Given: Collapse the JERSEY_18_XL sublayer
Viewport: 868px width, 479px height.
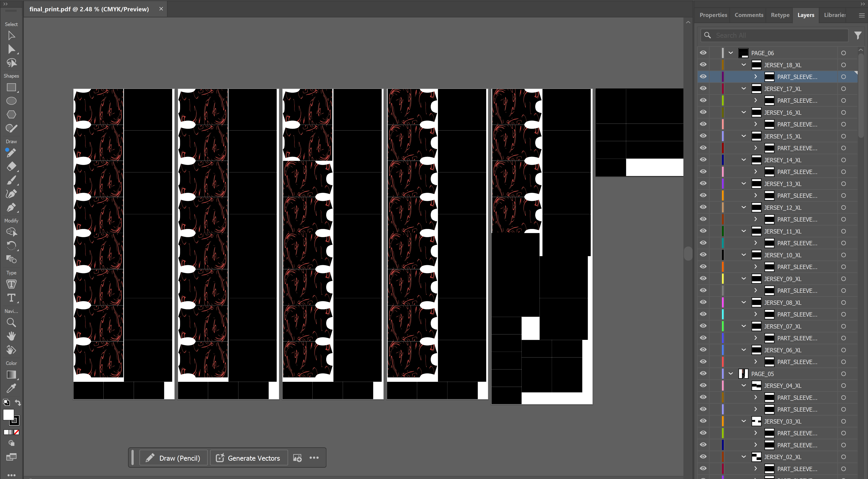Looking at the screenshot, I should click(x=744, y=65).
